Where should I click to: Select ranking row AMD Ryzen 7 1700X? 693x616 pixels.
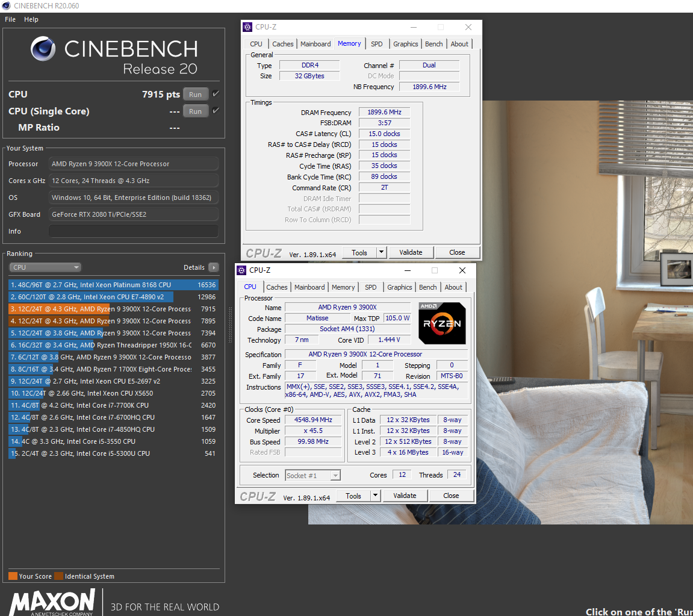[x=113, y=369]
